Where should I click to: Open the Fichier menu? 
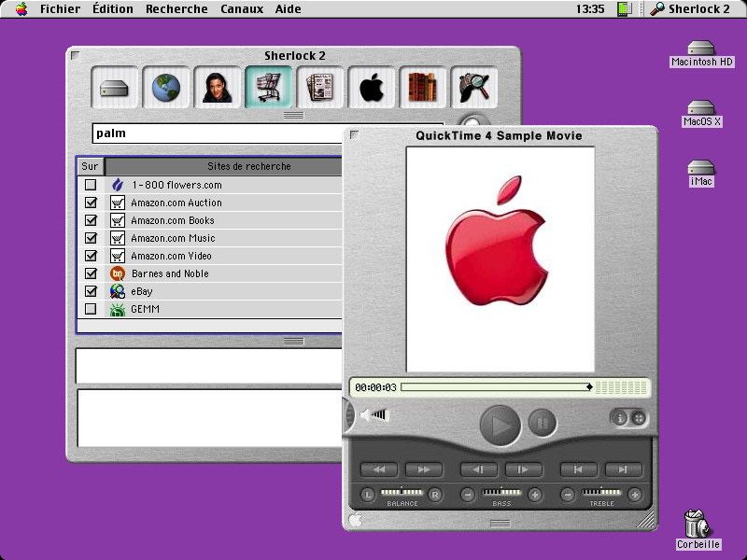coord(60,8)
